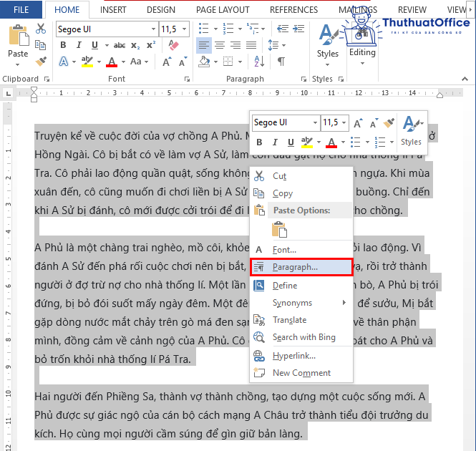
Task: Open Paragraph settings dialog launcher in ribbon
Action: 303,79
